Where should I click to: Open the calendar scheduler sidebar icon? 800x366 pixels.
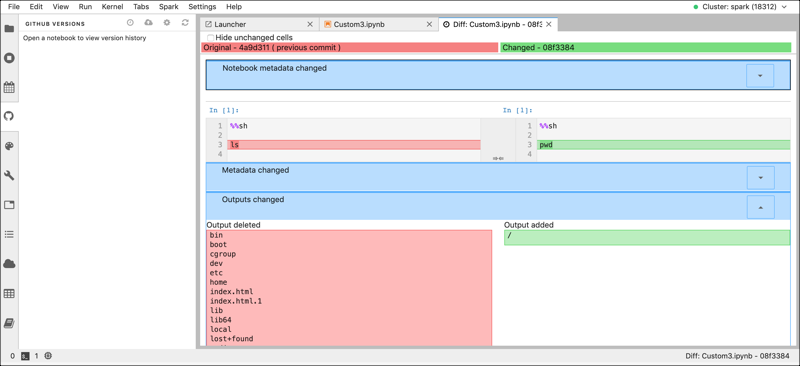9,87
